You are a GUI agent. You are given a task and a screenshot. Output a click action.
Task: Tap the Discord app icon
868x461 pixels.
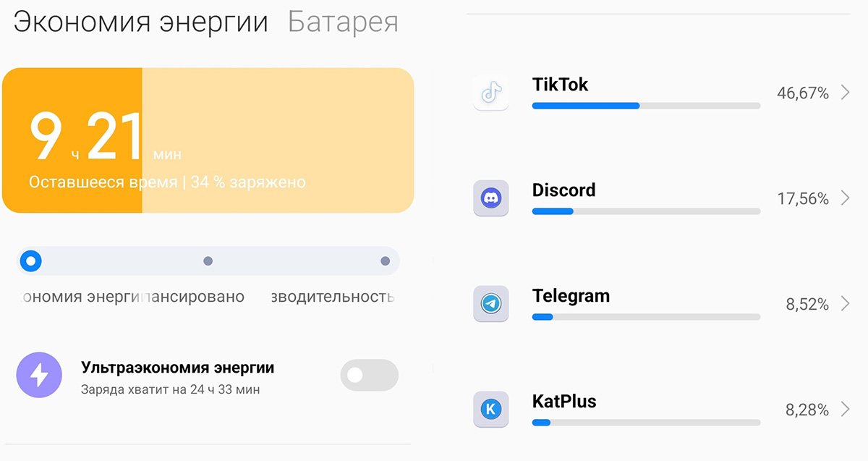click(491, 198)
